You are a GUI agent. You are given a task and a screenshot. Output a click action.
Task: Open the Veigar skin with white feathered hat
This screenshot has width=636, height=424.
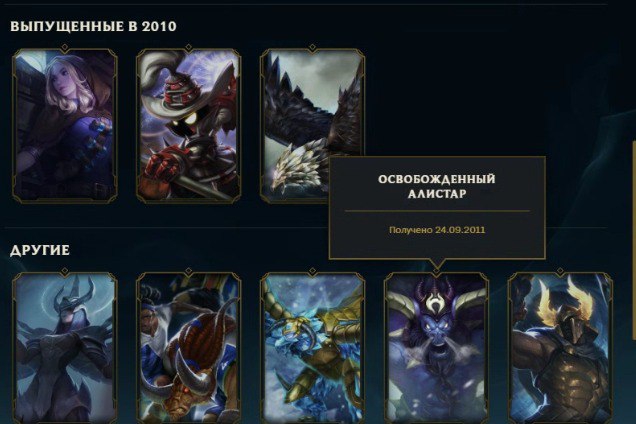pyautogui.click(x=189, y=126)
